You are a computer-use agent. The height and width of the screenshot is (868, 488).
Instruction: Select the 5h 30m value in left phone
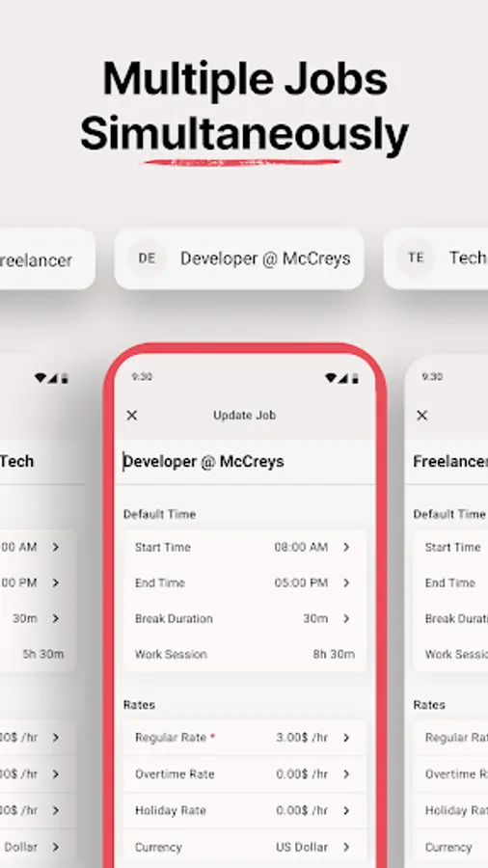(x=43, y=654)
